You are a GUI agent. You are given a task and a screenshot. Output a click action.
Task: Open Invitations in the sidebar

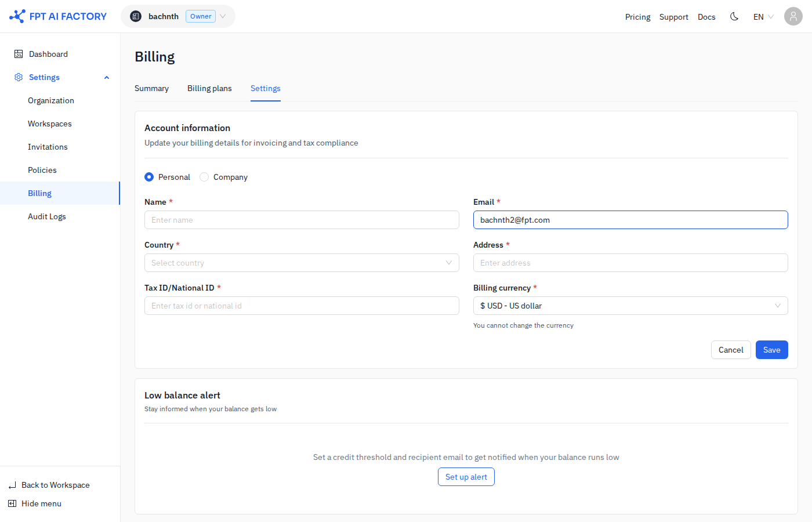(x=60, y=147)
